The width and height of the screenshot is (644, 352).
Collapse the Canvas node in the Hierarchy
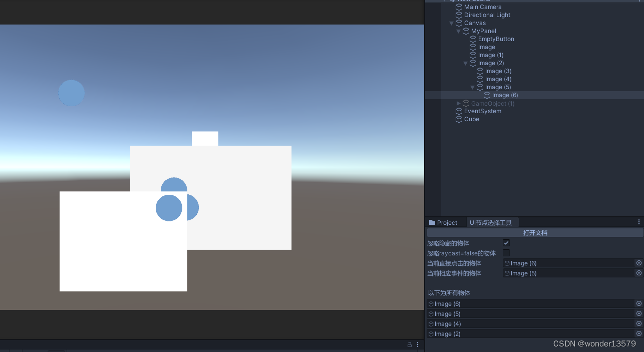451,23
